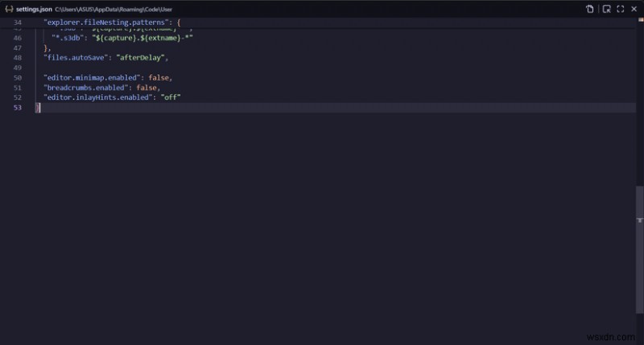Click line number 49 in the gutter

pos(17,68)
